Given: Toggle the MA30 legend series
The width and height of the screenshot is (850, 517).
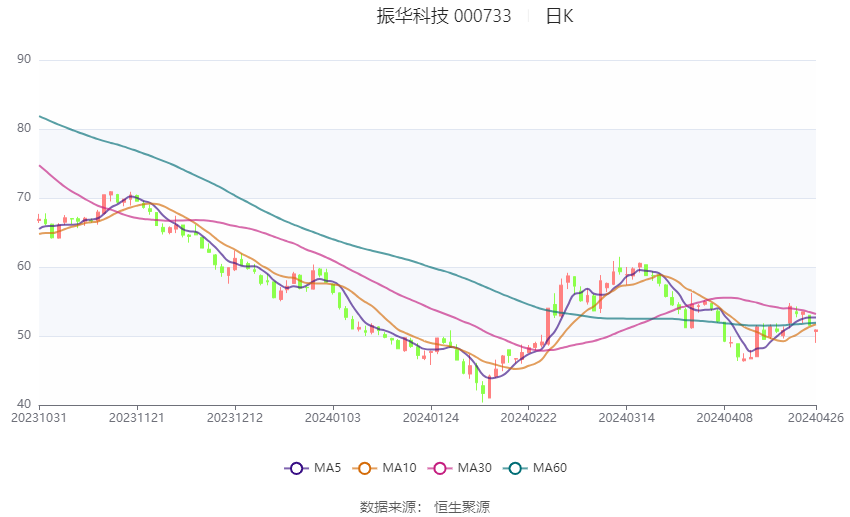Looking at the screenshot, I should pyautogui.click(x=460, y=468).
